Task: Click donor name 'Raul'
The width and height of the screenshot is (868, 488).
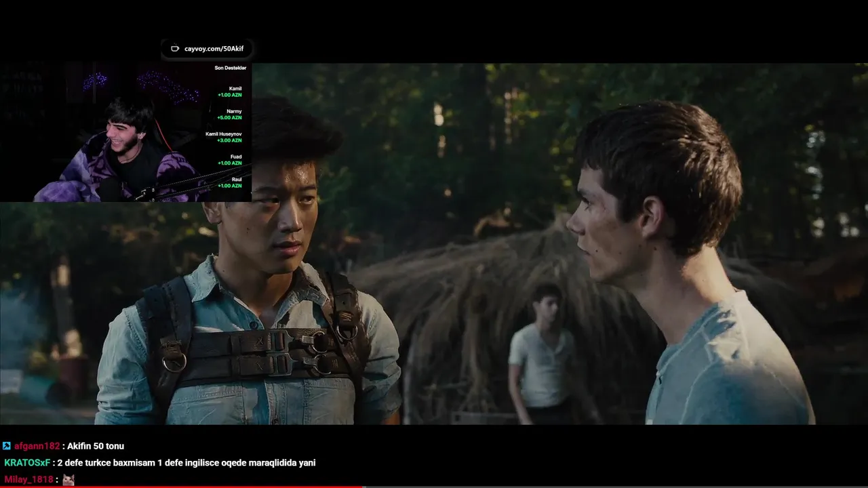Action: 237,180
